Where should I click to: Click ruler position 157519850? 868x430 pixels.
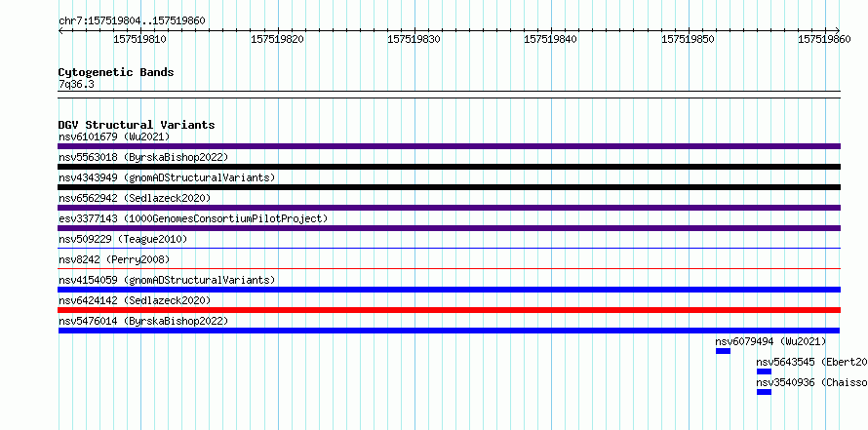click(689, 39)
